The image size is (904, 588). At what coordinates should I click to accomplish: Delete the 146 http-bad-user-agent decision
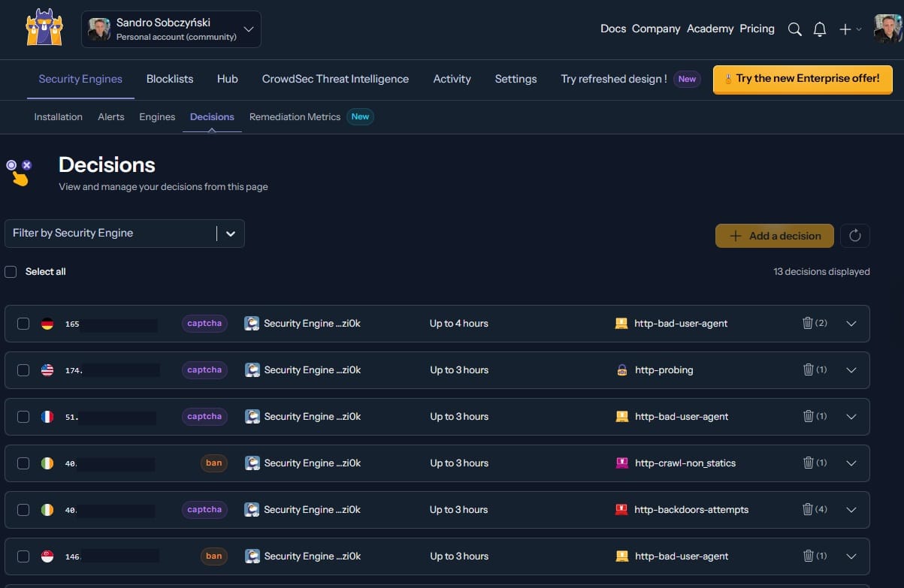[809, 556]
